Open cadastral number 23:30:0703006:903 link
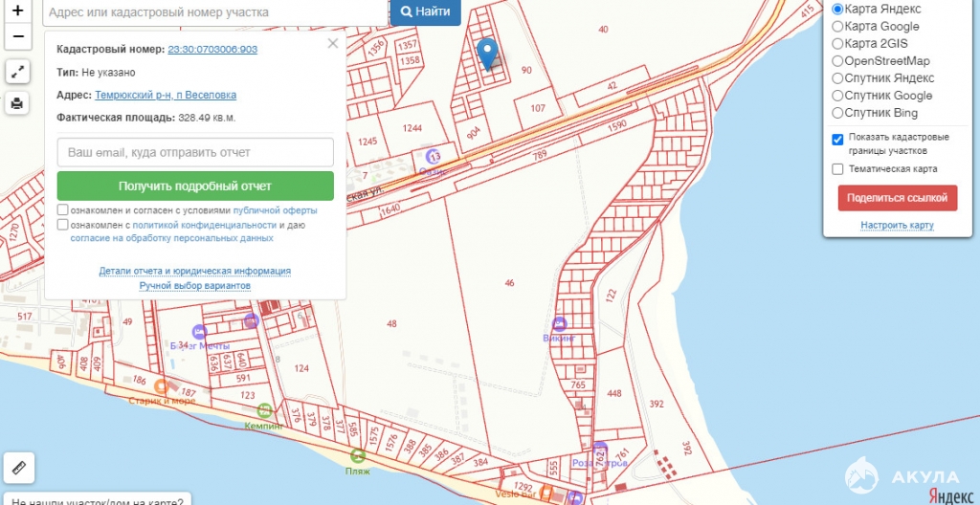 pyautogui.click(x=212, y=50)
